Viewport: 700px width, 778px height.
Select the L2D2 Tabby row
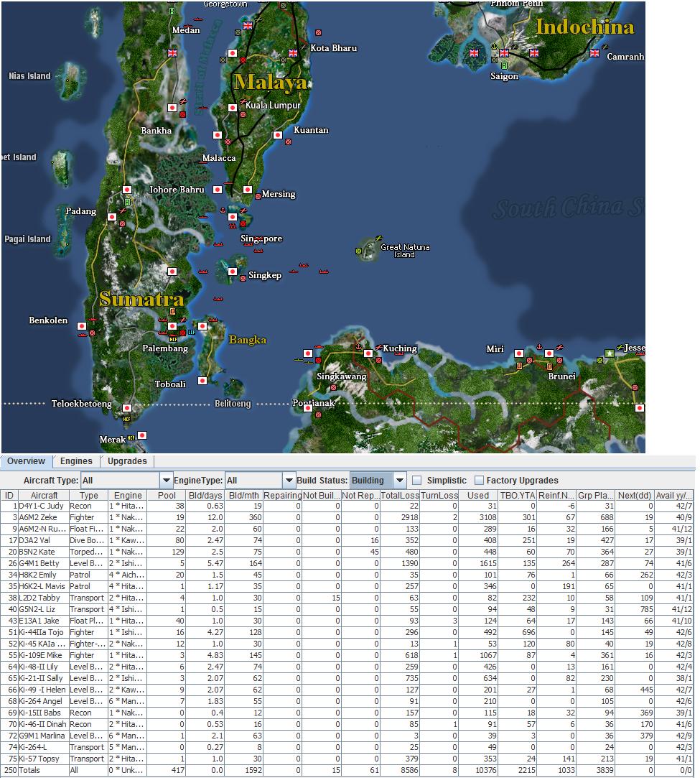[x=347, y=598]
